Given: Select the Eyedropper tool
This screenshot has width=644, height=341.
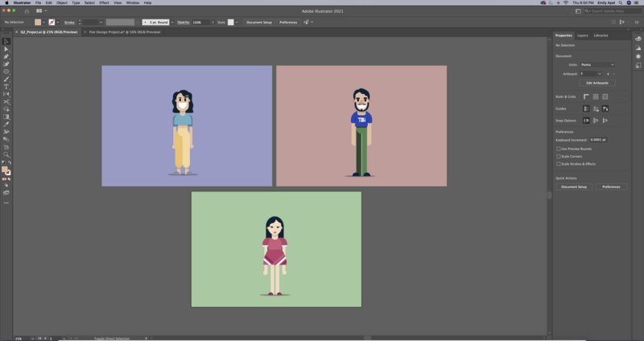Looking at the screenshot, I should tap(6, 124).
